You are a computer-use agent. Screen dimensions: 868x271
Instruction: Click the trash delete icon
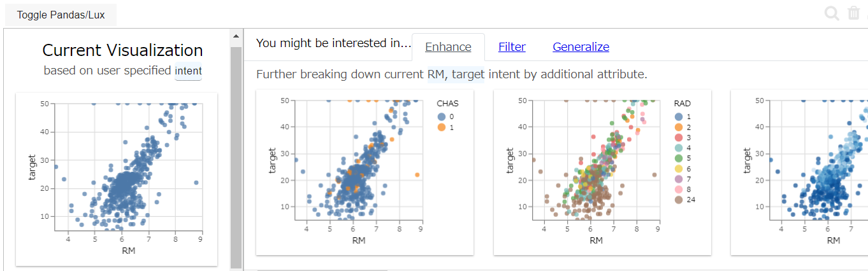853,13
